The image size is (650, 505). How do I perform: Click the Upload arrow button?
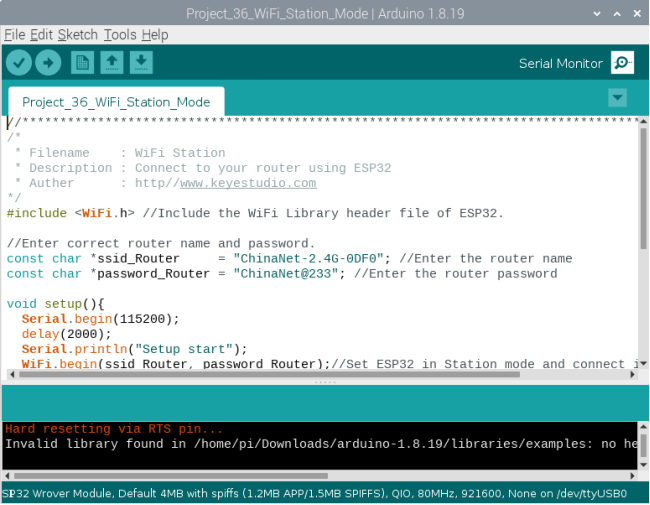coord(48,63)
